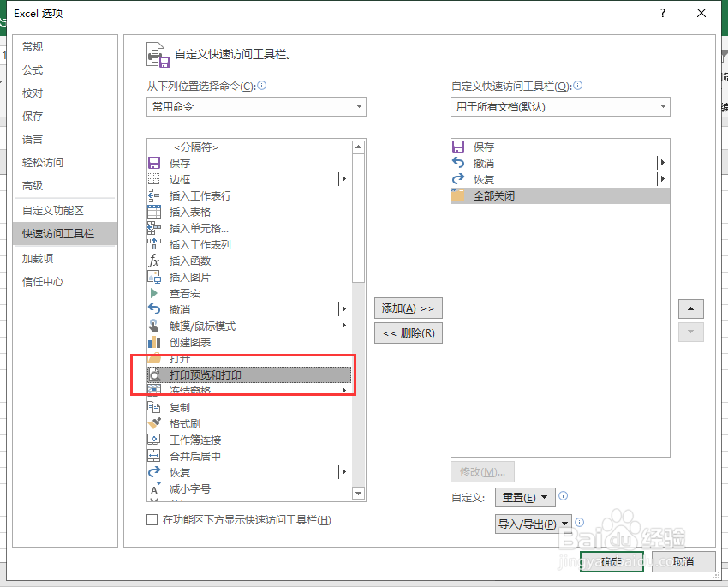728x587 pixels.
Task: Open the 常用命令 command source dropdown
Action: click(x=256, y=107)
